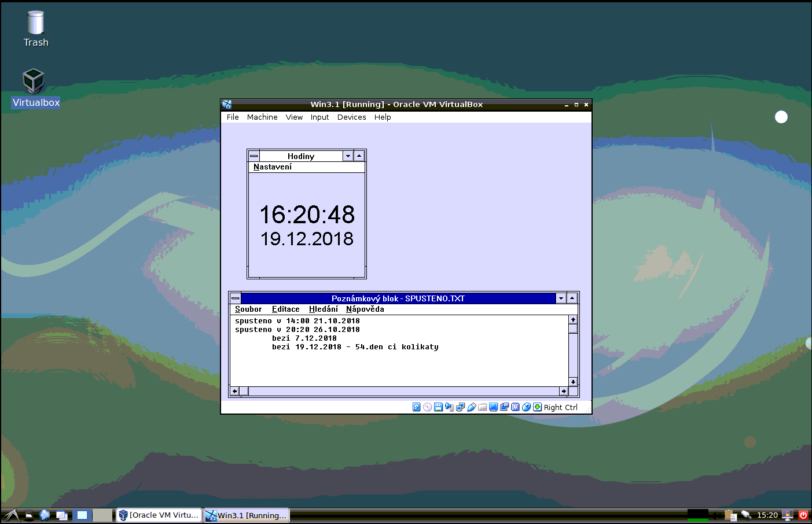The image size is (812, 524).
Task: Open the Editace menu in Poznámkový blok
Action: coord(286,309)
